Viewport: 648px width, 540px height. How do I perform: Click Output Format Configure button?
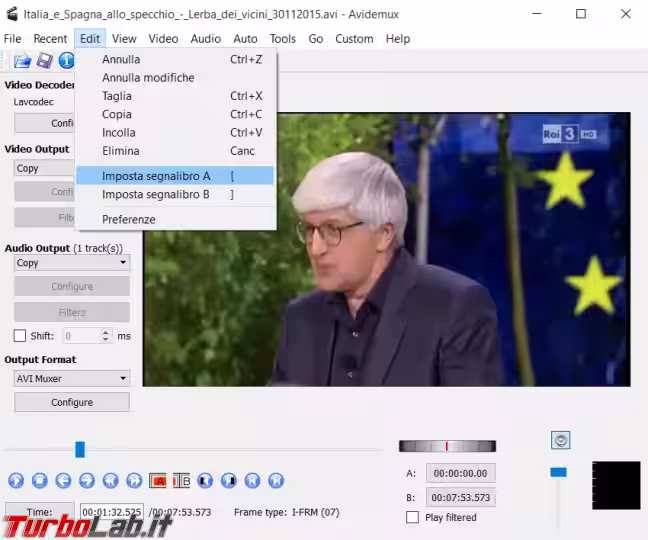click(x=72, y=402)
